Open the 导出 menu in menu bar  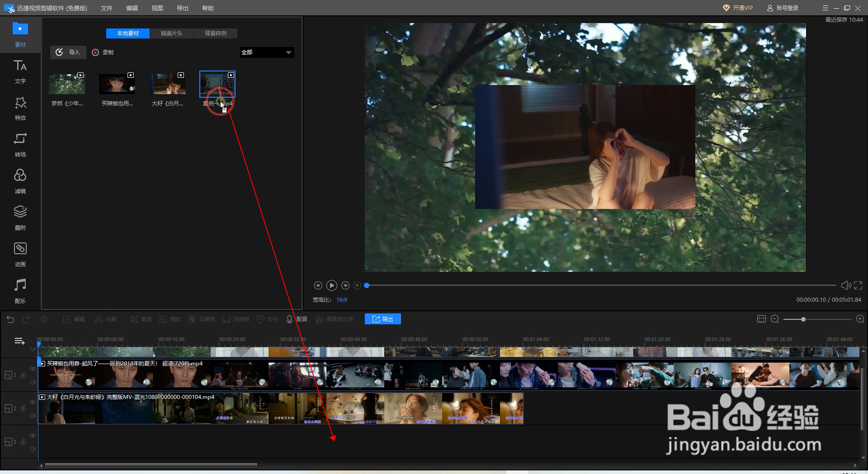pyautogui.click(x=183, y=8)
